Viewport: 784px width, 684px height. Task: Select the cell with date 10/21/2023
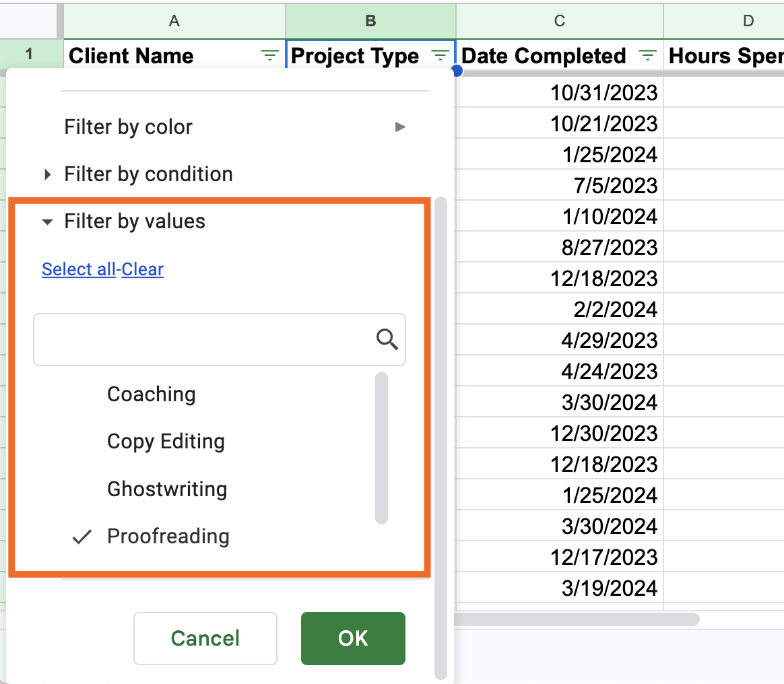tap(560, 123)
